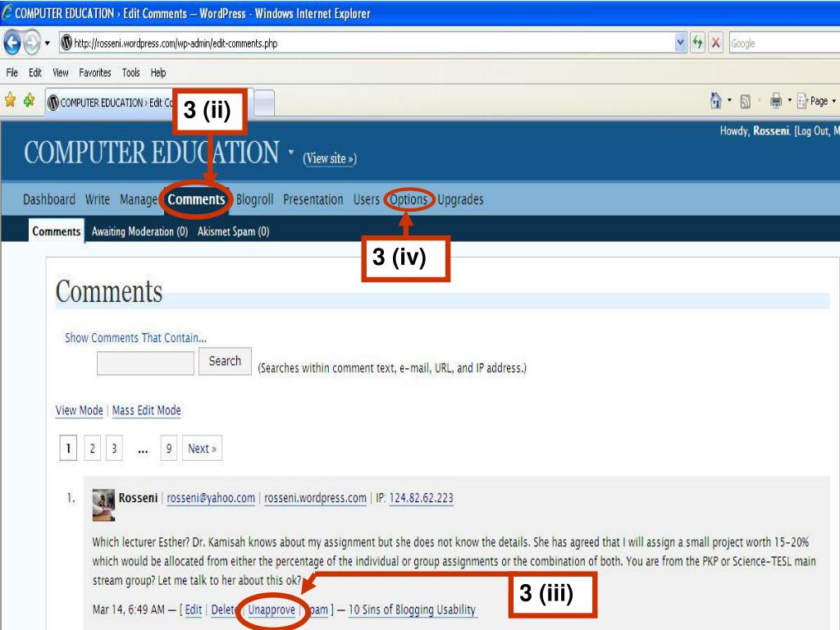Click the green Refresh page icon
Image resolution: width=840 pixels, height=630 pixels.
pos(697,43)
